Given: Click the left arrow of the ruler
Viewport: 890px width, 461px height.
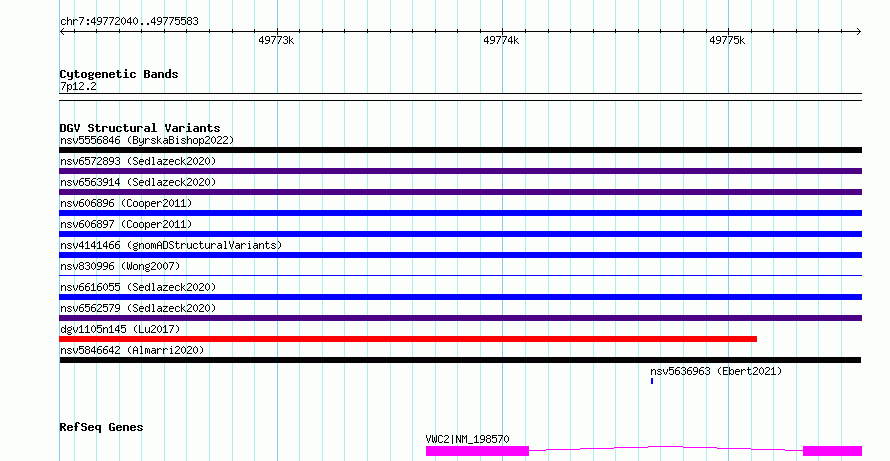Looking at the screenshot, I should tap(62, 31).
